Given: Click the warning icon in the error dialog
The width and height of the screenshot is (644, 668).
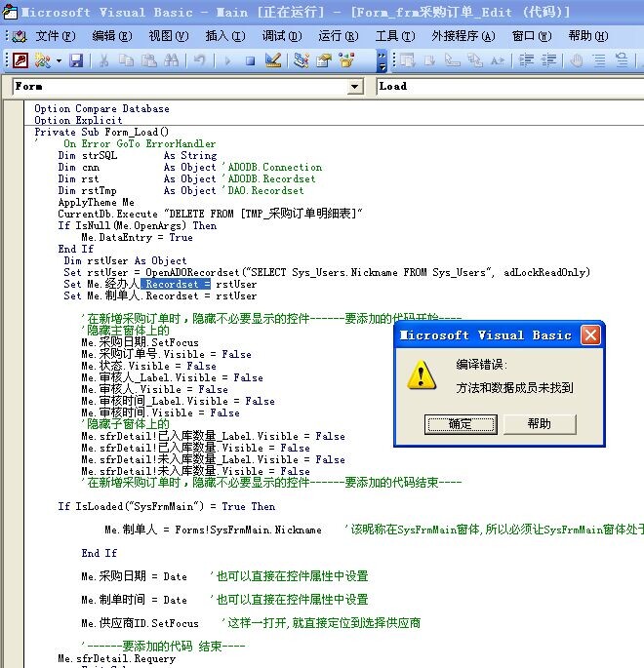Looking at the screenshot, I should click(422, 375).
